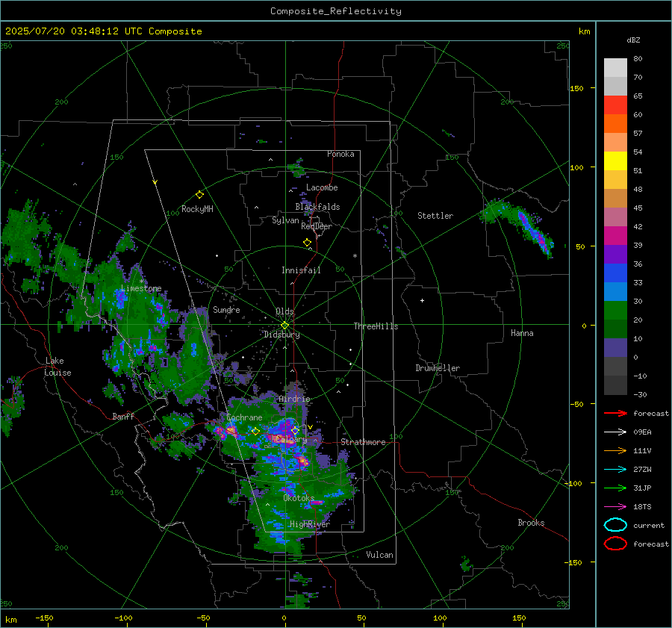Click the red 'forecast' ellipse legend icon
The width and height of the screenshot is (672, 628).
pyautogui.click(x=615, y=544)
